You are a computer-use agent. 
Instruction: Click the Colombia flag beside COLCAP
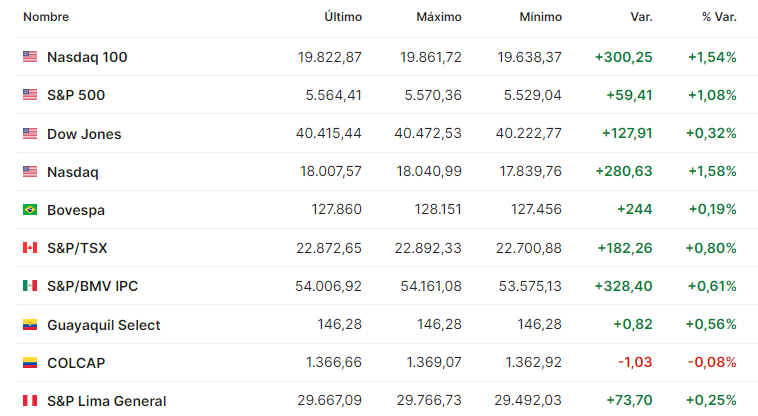(30, 362)
